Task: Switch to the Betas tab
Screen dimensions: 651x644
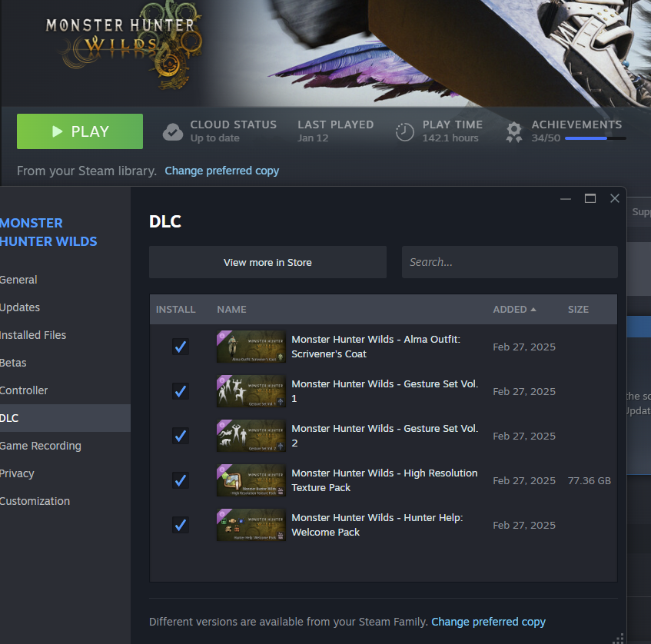Action: (65, 363)
